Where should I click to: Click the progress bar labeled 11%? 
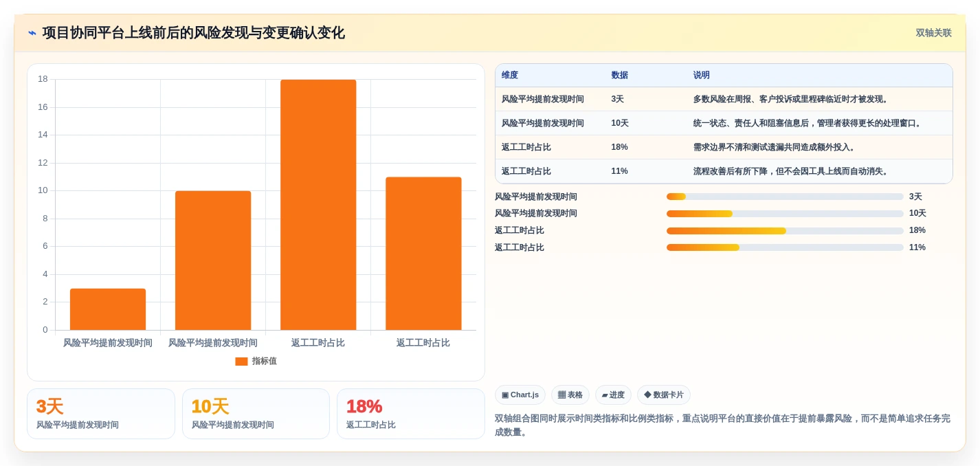click(785, 247)
